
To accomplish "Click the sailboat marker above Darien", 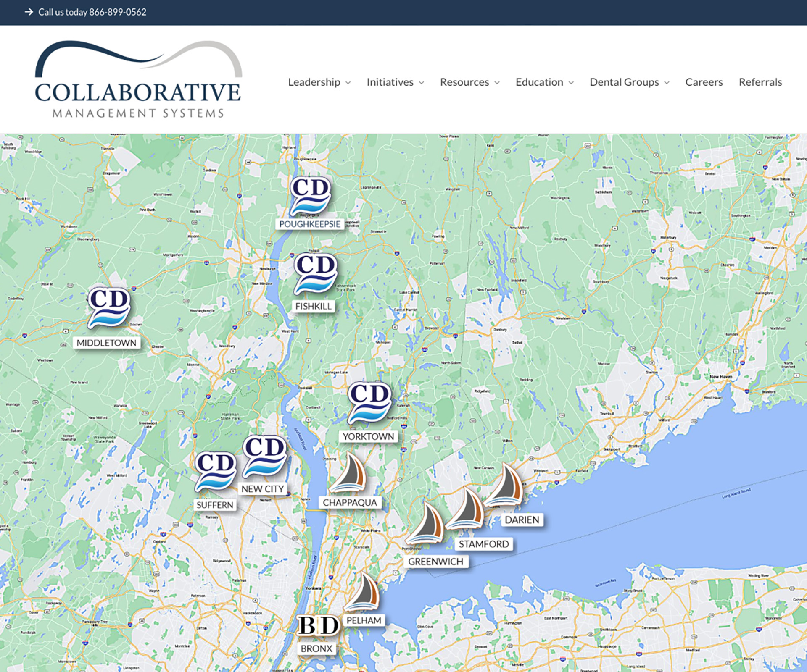I will click(x=504, y=484).
